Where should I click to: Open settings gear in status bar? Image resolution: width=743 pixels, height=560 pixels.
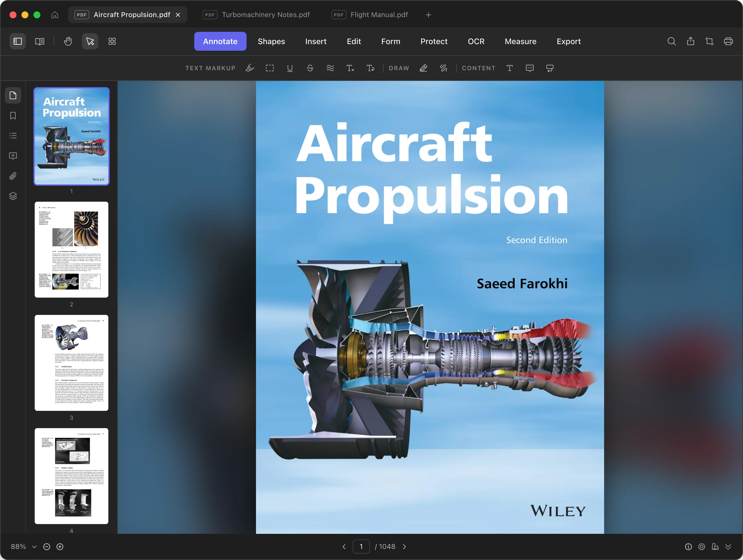click(702, 546)
